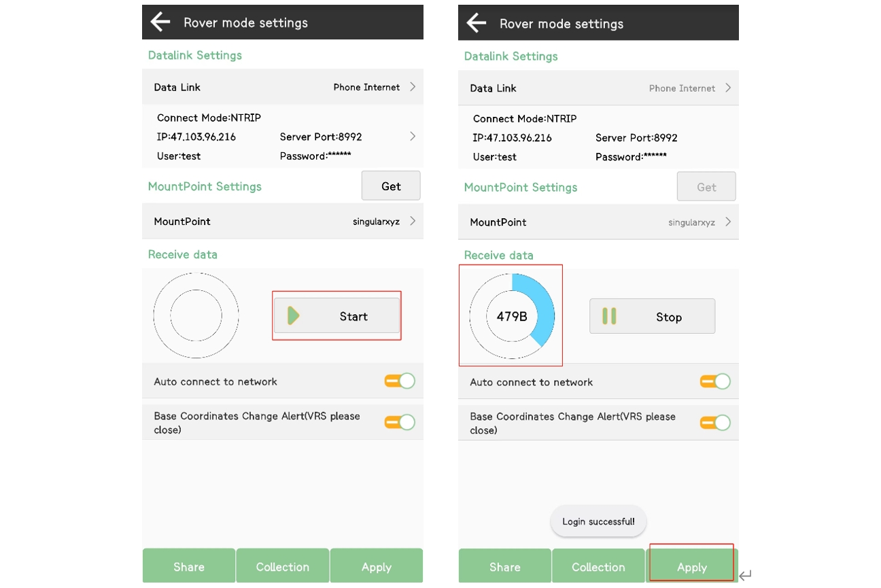Tap Share on the left screen
Viewport: 881px width, 588px height.
[x=189, y=567]
